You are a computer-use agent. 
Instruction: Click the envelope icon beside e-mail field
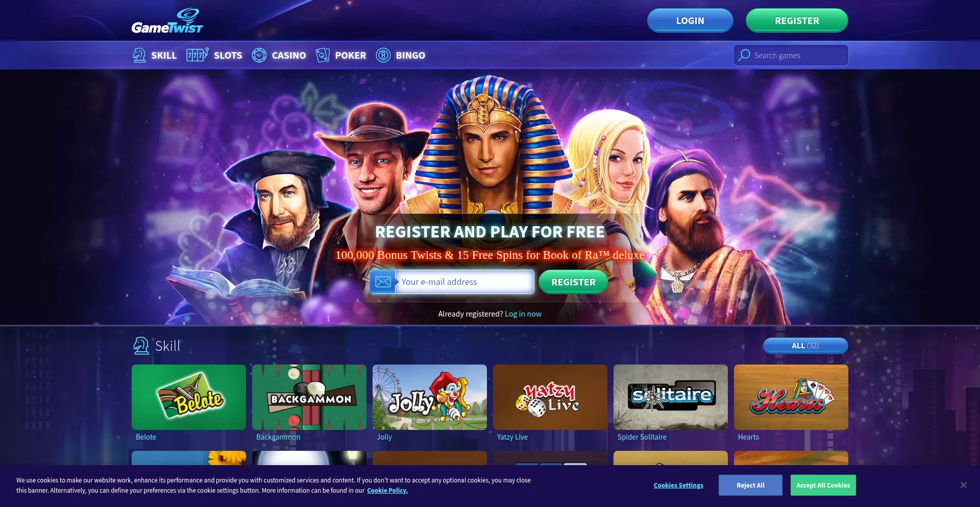(x=383, y=282)
